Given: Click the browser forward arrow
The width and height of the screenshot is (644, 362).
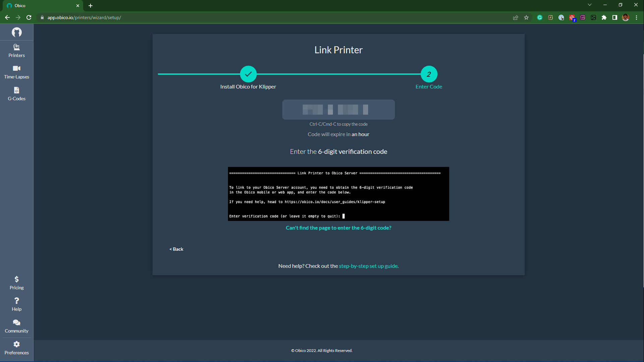Looking at the screenshot, I should 18,17.
